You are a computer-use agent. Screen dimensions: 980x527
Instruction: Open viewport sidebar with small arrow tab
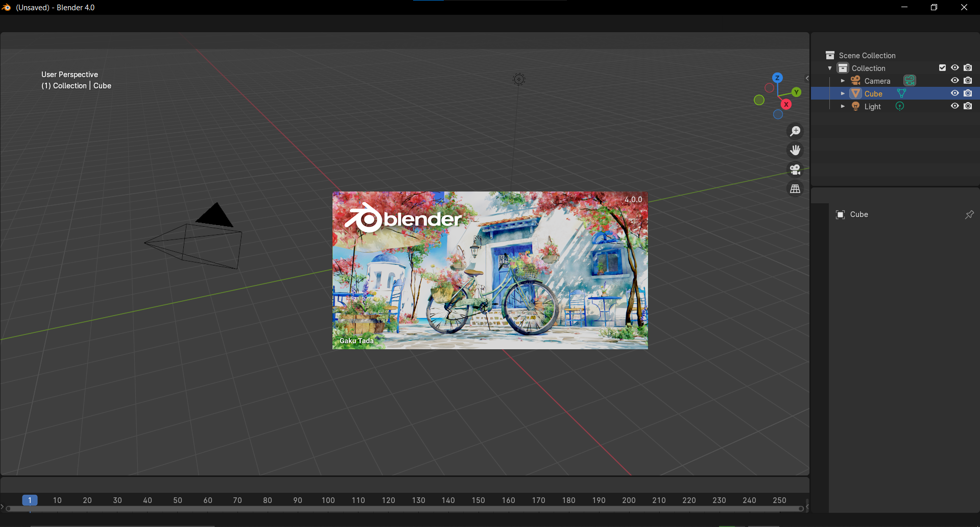807,78
